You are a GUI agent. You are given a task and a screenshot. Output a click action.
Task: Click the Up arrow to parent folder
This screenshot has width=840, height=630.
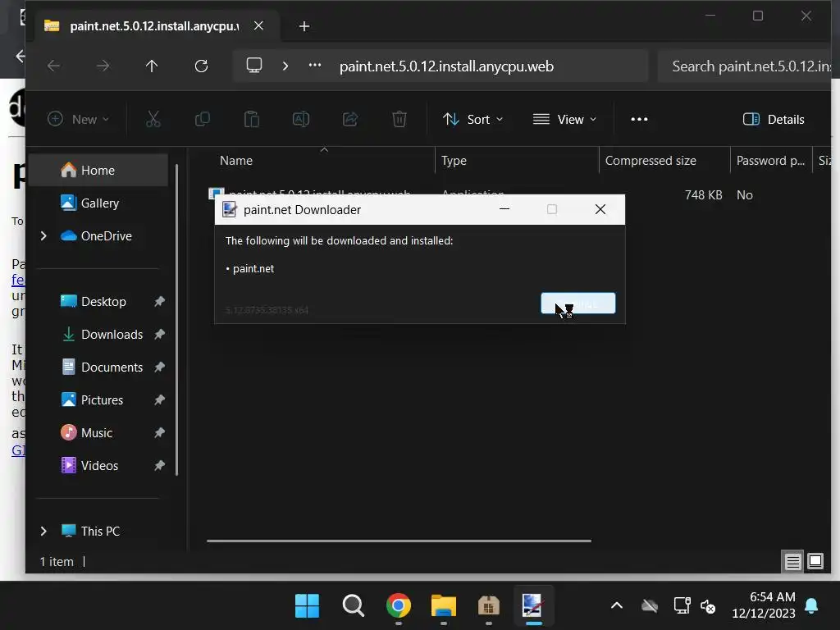click(152, 66)
